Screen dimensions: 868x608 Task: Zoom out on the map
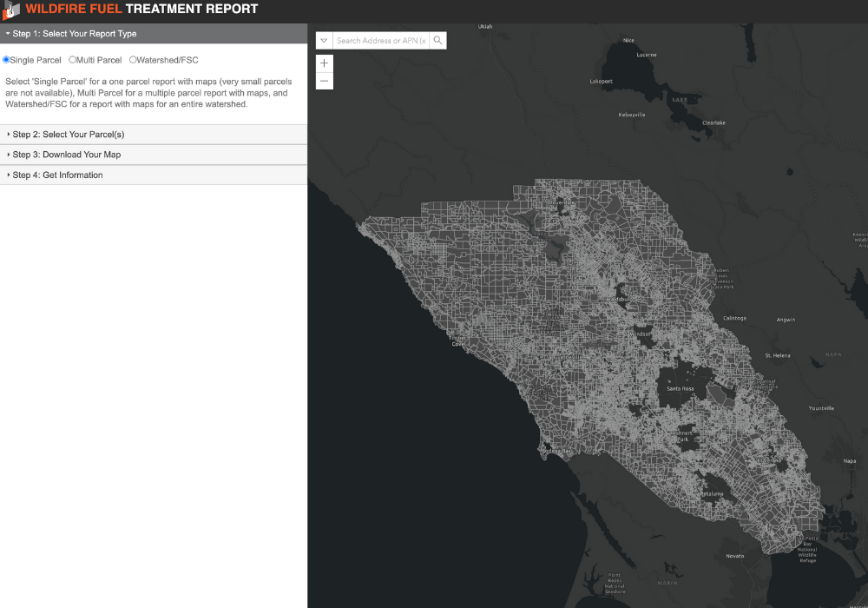[x=325, y=82]
